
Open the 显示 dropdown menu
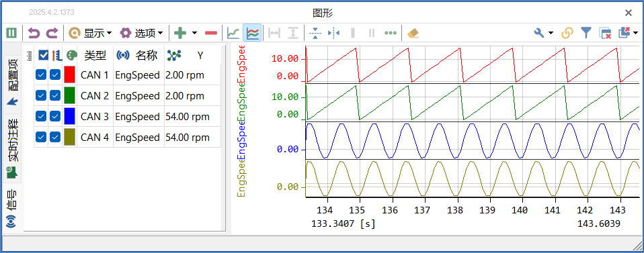[x=90, y=33]
